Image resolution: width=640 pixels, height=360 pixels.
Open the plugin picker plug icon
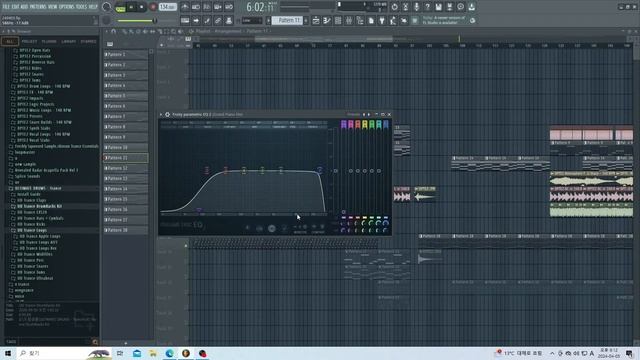click(x=382, y=20)
